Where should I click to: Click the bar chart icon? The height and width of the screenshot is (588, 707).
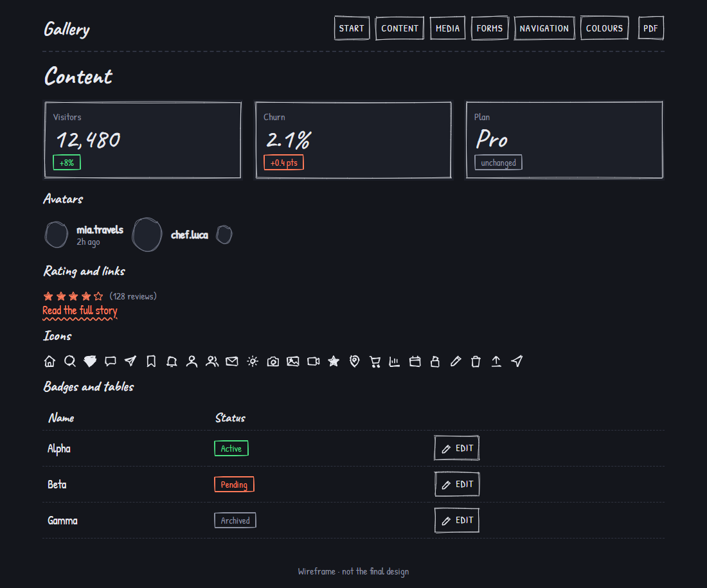pyautogui.click(x=395, y=361)
